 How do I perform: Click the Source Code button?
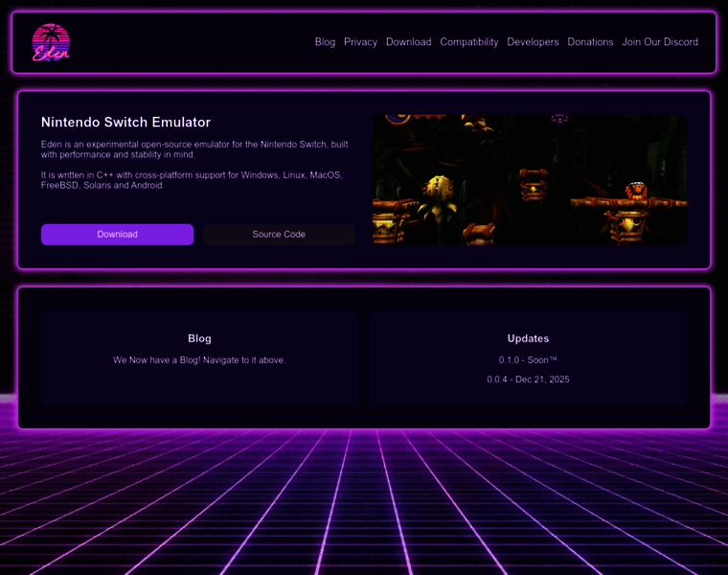pos(279,235)
